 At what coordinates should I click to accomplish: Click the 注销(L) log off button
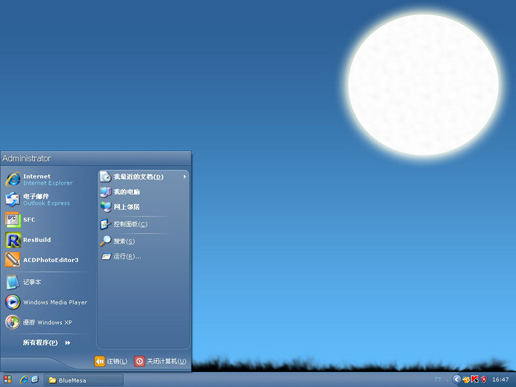111,361
